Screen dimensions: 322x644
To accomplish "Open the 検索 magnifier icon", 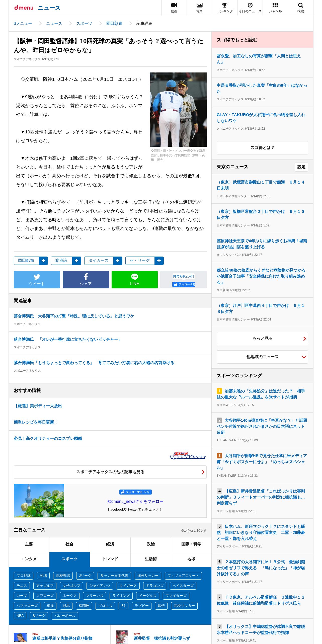I will (x=301, y=8).
